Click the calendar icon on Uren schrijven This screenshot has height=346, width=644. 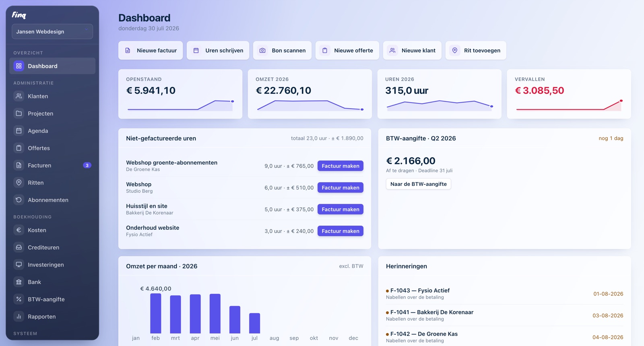click(x=196, y=50)
